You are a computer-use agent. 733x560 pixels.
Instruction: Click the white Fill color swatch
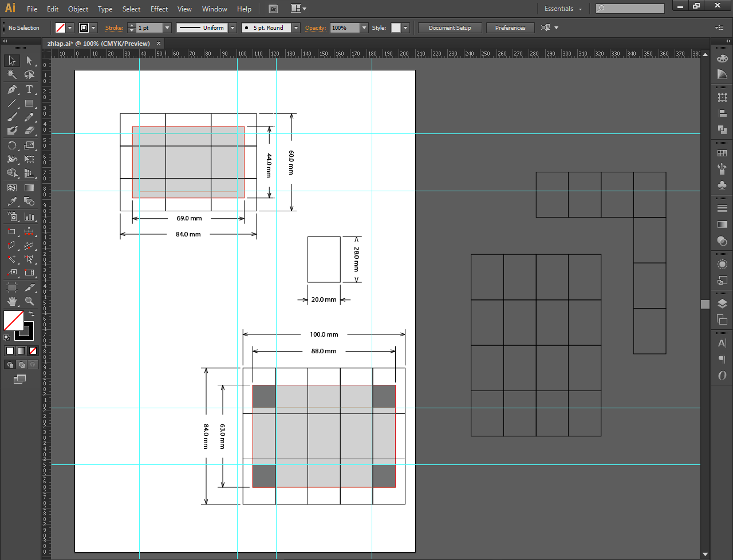13,321
